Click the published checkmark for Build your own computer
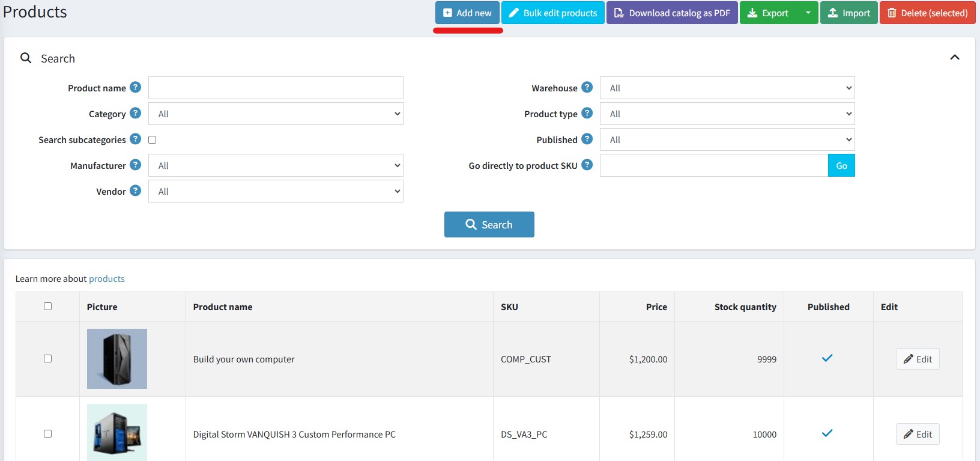 pyautogui.click(x=827, y=358)
